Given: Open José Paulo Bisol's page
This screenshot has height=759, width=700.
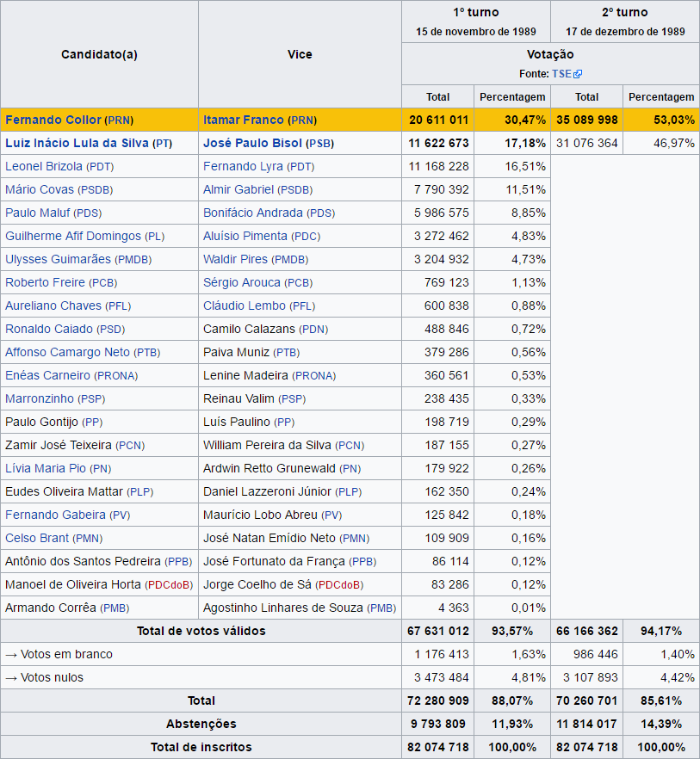Looking at the screenshot, I should click(252, 143).
